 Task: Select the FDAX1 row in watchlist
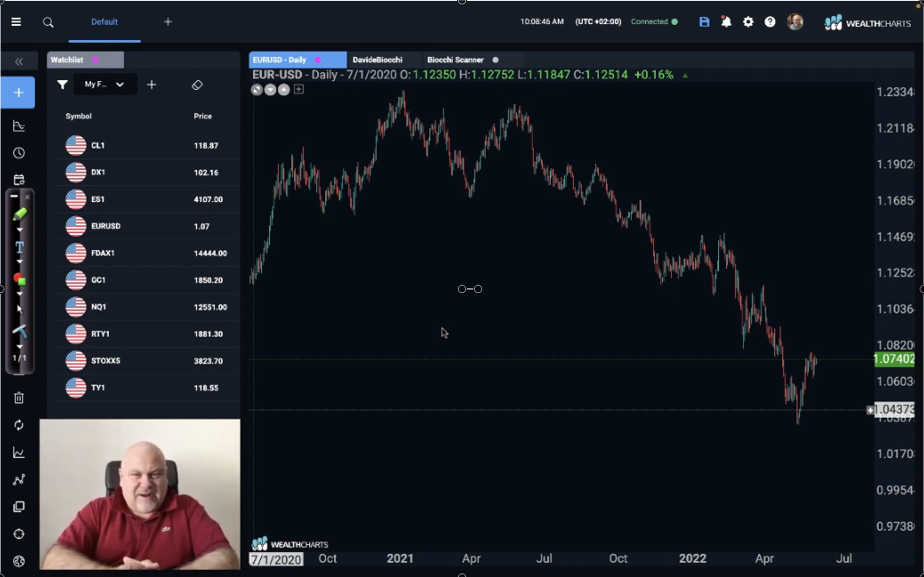coord(147,253)
